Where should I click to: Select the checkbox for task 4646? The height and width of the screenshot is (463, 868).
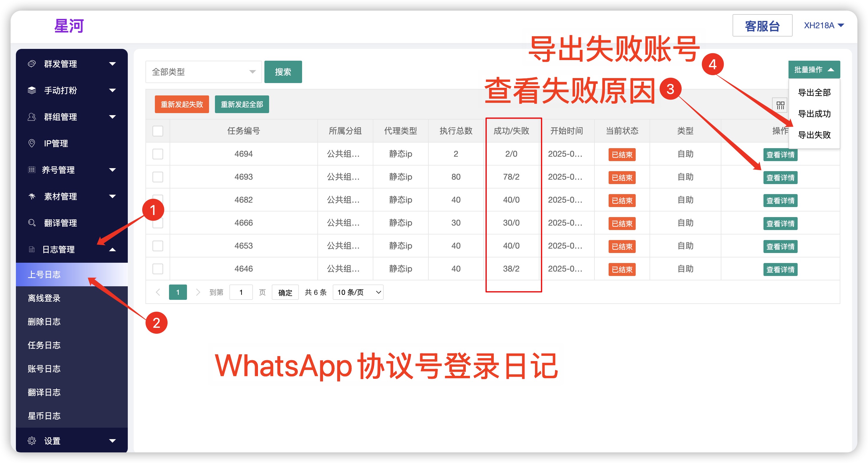coord(158,269)
